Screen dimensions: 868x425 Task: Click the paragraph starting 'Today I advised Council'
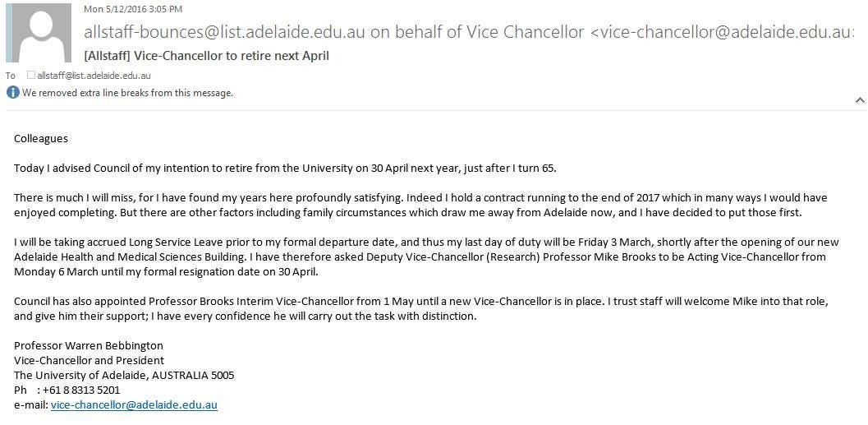[285, 169]
